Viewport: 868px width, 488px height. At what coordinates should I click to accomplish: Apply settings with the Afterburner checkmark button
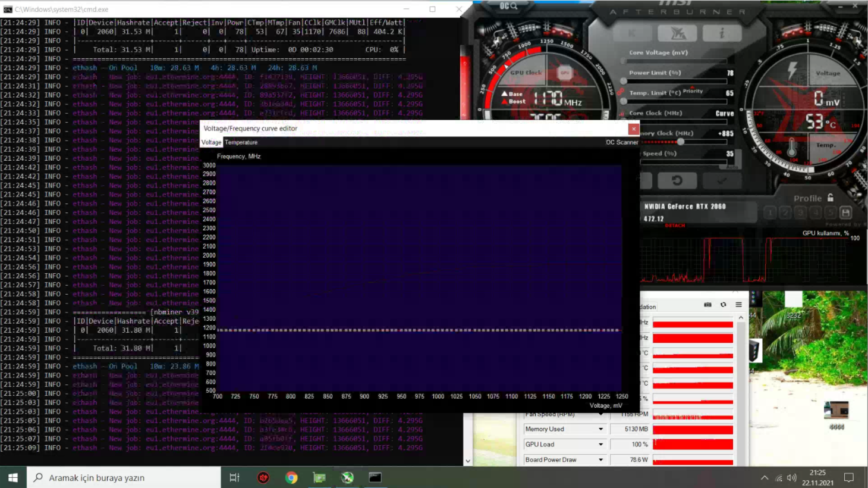[722, 180]
